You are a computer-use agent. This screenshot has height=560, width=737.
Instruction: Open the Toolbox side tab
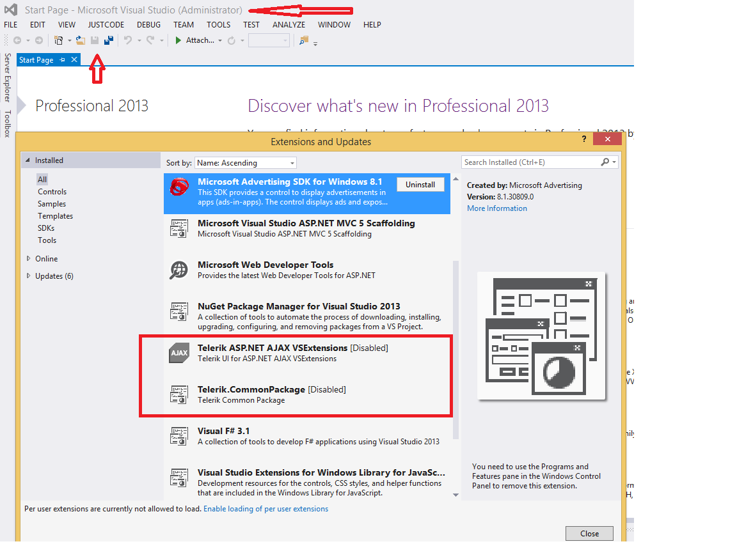pos(8,123)
